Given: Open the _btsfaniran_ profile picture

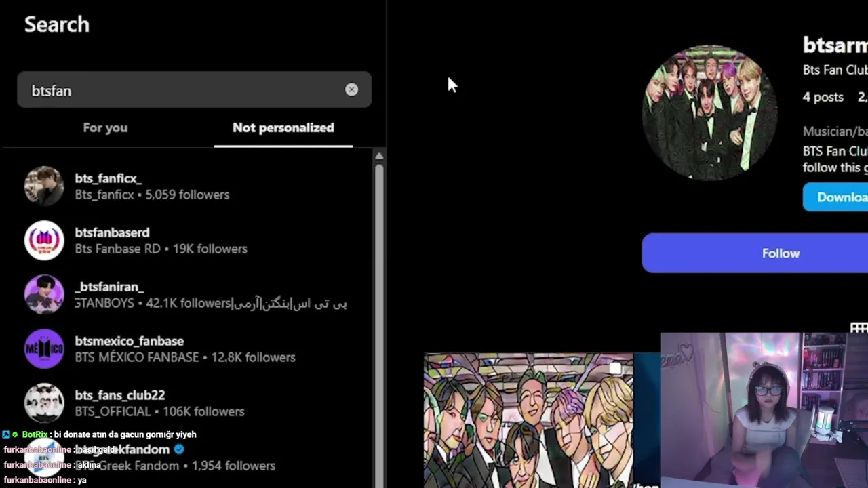Looking at the screenshot, I should 44,294.
